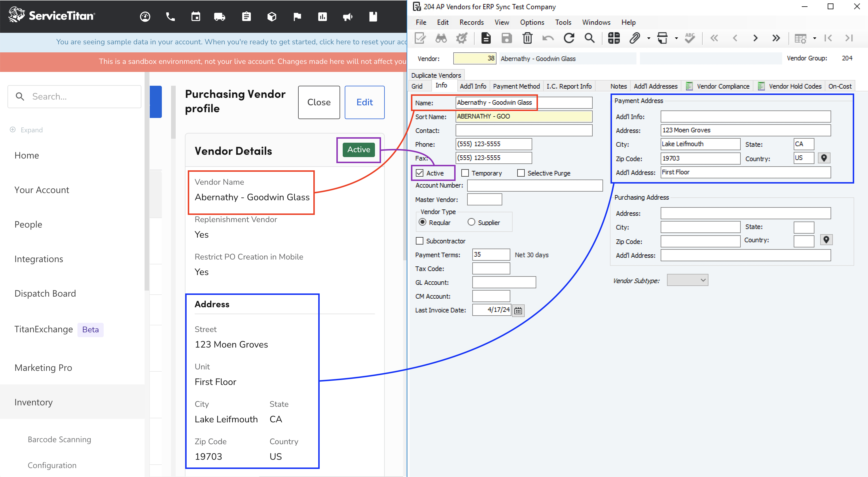Switch to the Payment Method tab
Viewport: 868px width, 477px height.
coord(516,86)
